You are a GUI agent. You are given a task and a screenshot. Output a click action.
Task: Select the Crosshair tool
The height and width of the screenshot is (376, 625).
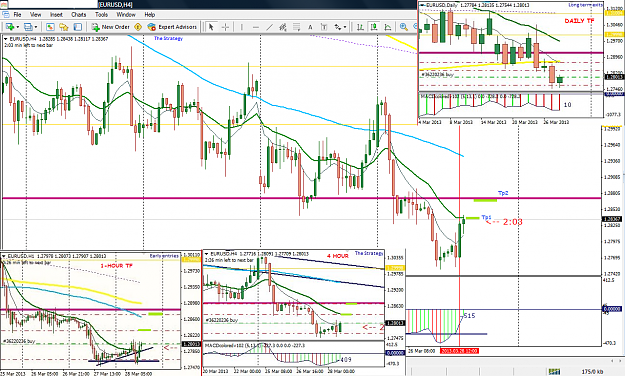pos(225,27)
